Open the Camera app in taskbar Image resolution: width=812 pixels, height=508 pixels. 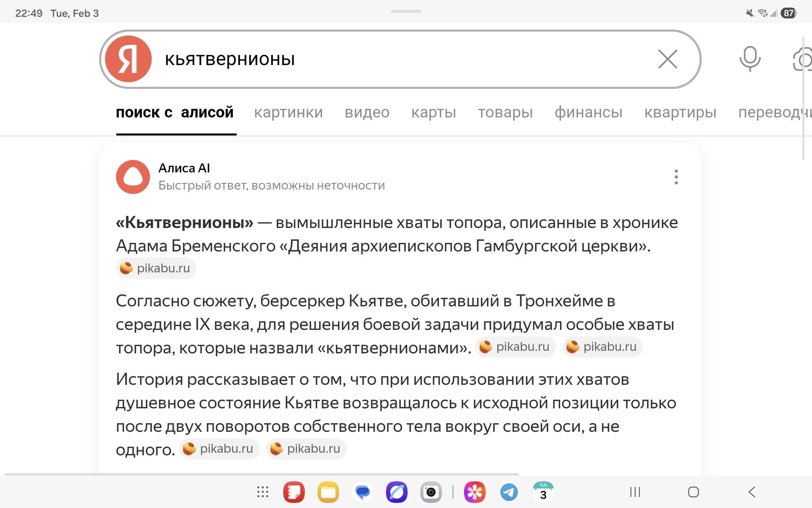431,492
